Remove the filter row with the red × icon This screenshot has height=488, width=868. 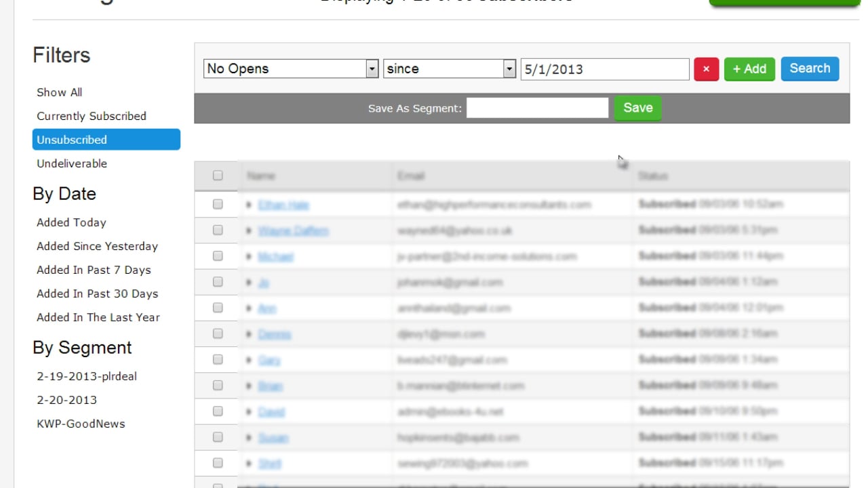point(706,68)
